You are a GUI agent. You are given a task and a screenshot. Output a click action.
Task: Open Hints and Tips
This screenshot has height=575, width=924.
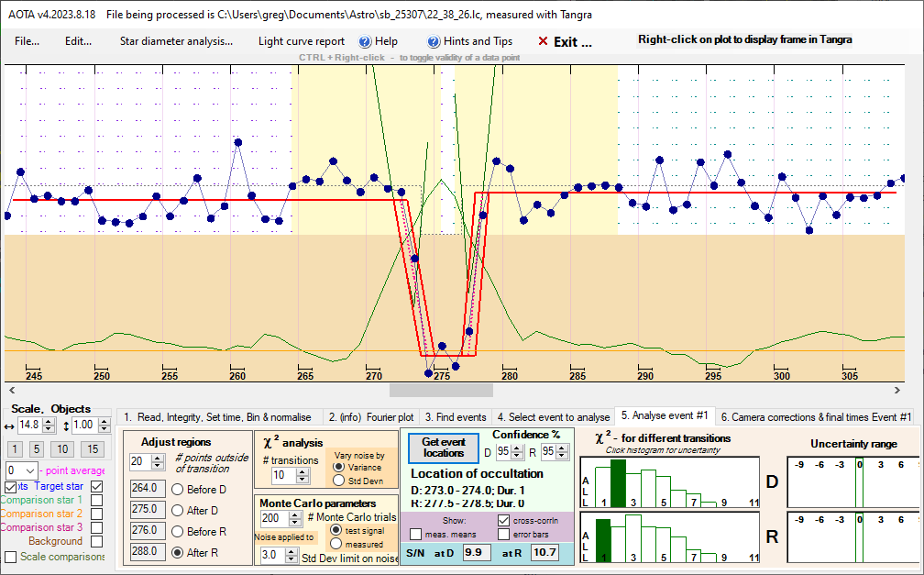click(x=434, y=41)
